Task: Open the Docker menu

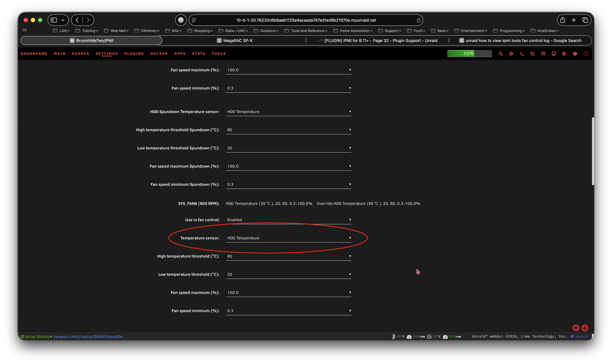Action: click(159, 54)
